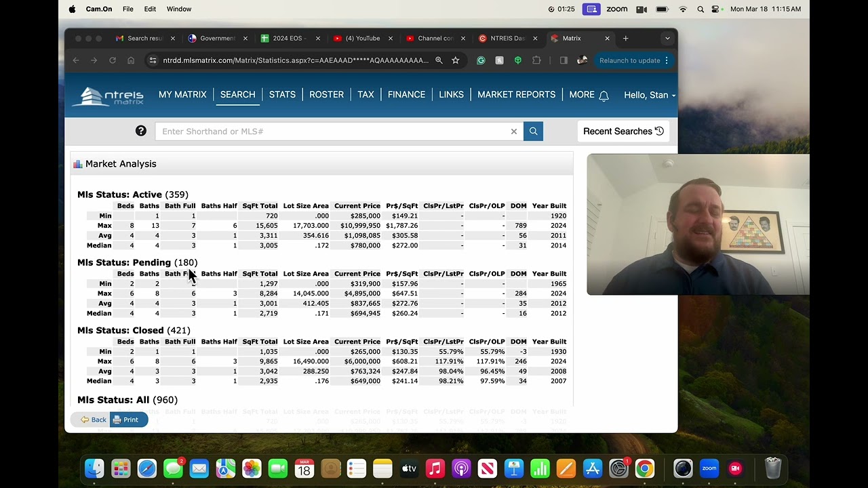Open Photos in the Dock

[252, 468]
